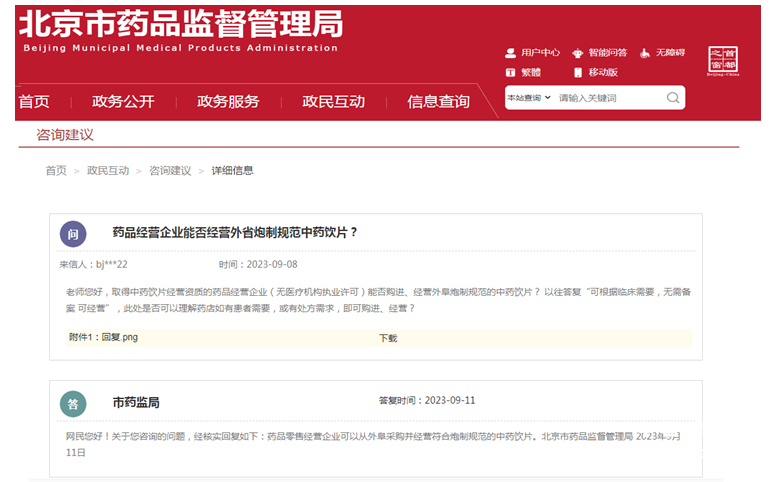
Task: Open the 首都之窗 logo
Action: click(723, 61)
